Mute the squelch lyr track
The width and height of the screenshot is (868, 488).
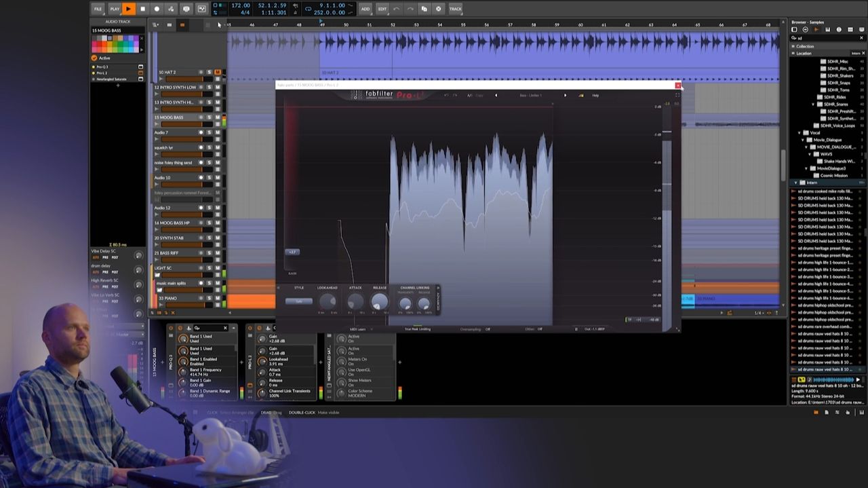(217, 147)
